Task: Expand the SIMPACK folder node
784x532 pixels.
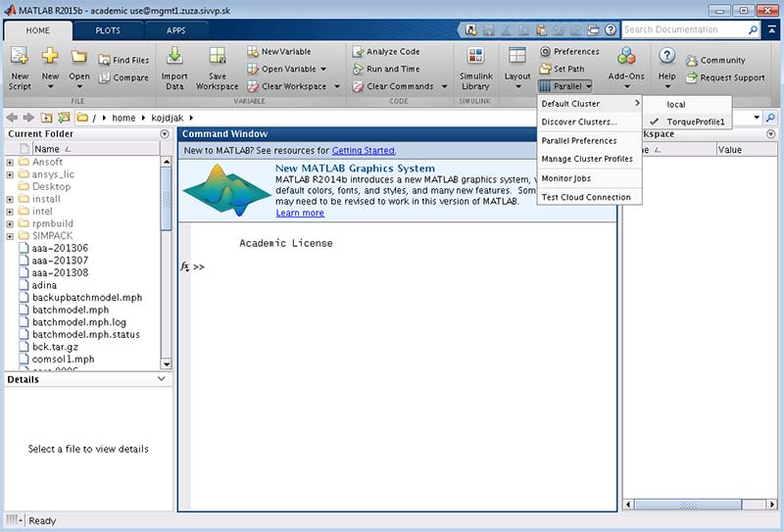Action: 10,236
